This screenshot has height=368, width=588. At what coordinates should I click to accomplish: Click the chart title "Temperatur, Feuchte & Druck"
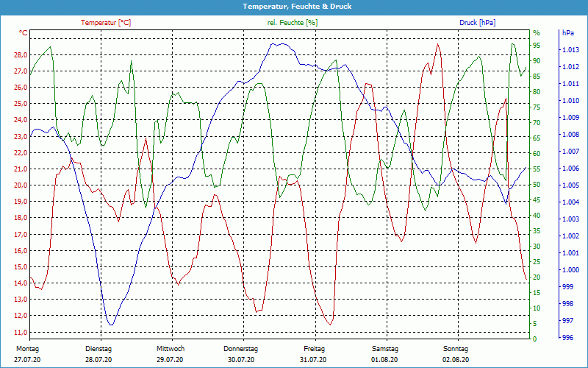click(x=297, y=7)
